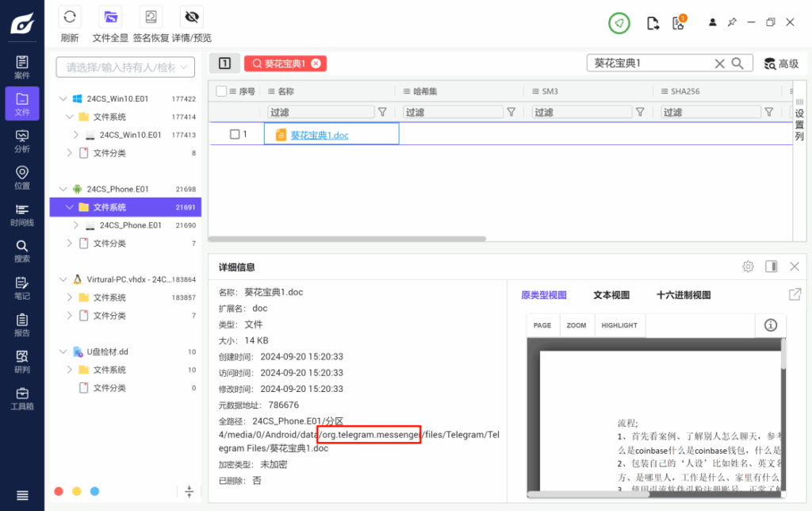Expand the Virtural-PC.vhdx evidence node

tap(62, 279)
